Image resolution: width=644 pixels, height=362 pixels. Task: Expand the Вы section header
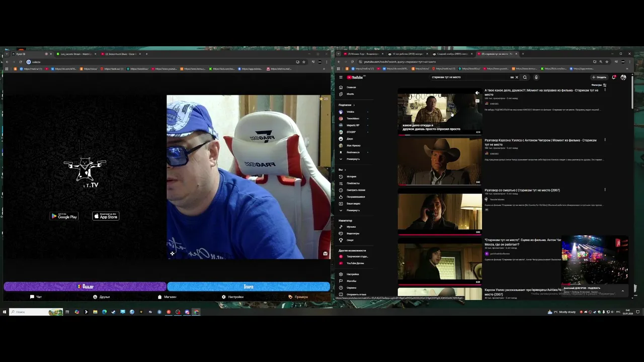pos(342,170)
